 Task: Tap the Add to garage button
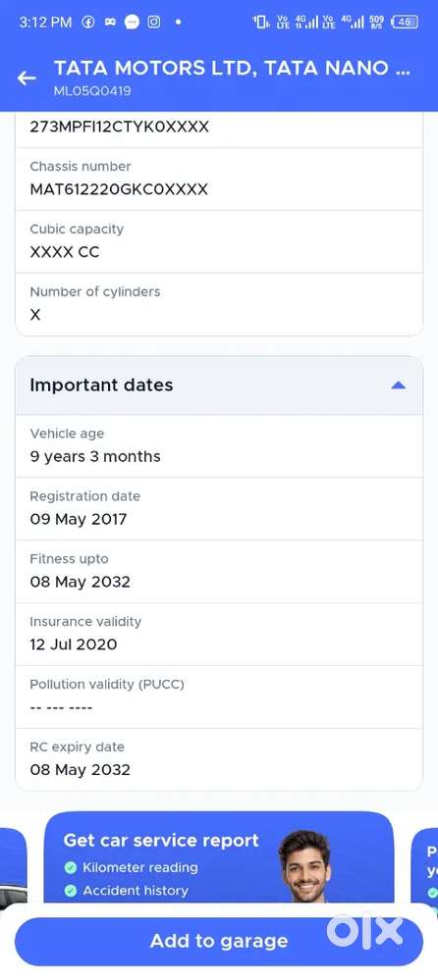[x=219, y=941]
